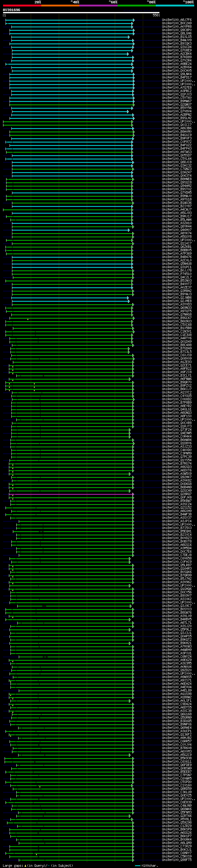Select UniRef100_Q59298 label
This screenshot has height=868, width=197.
point(177,822)
